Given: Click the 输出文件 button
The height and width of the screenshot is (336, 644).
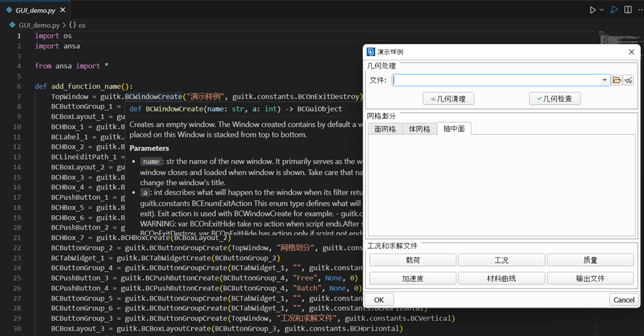Looking at the screenshot, I should (x=590, y=279).
